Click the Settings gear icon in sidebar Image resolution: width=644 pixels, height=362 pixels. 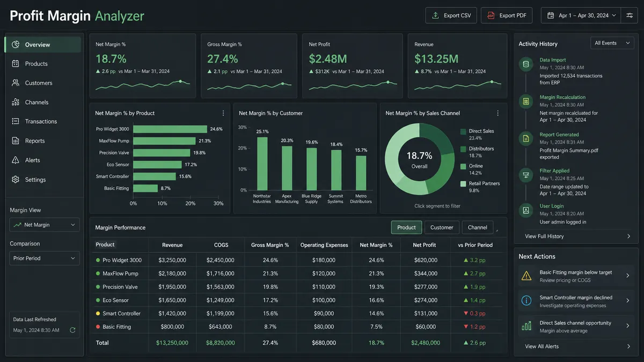click(16, 180)
